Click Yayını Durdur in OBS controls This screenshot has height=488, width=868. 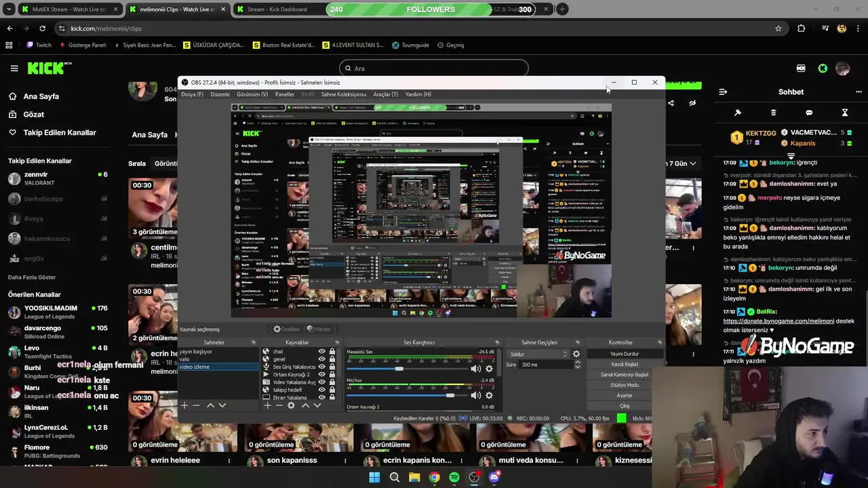click(x=625, y=354)
